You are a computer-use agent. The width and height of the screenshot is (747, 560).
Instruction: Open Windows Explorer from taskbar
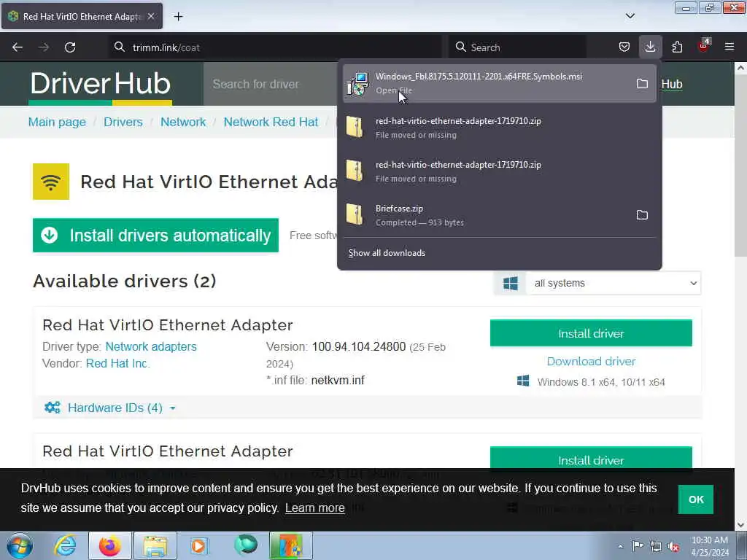coord(155,545)
